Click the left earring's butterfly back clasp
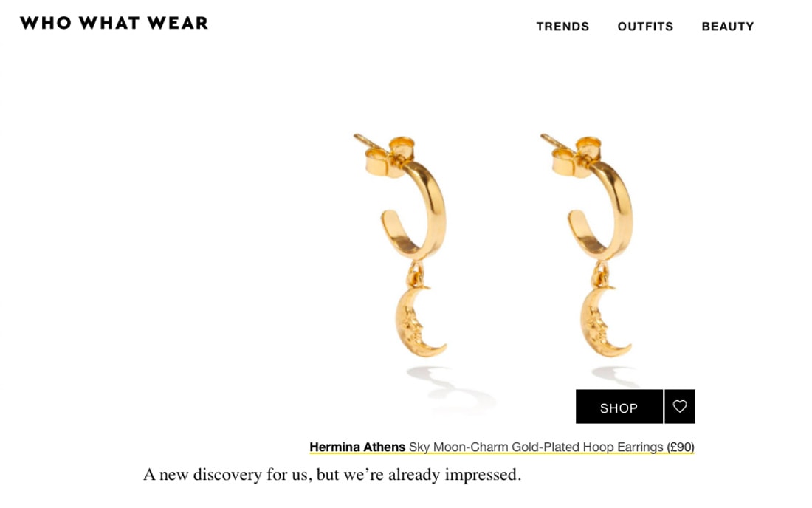This screenshot has height=508, width=812. tap(388, 157)
